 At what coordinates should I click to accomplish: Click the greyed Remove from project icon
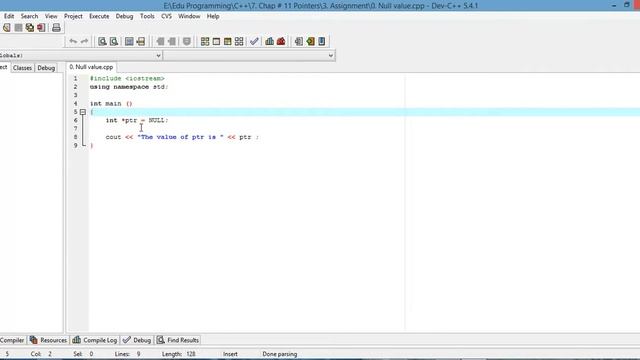coord(172,41)
